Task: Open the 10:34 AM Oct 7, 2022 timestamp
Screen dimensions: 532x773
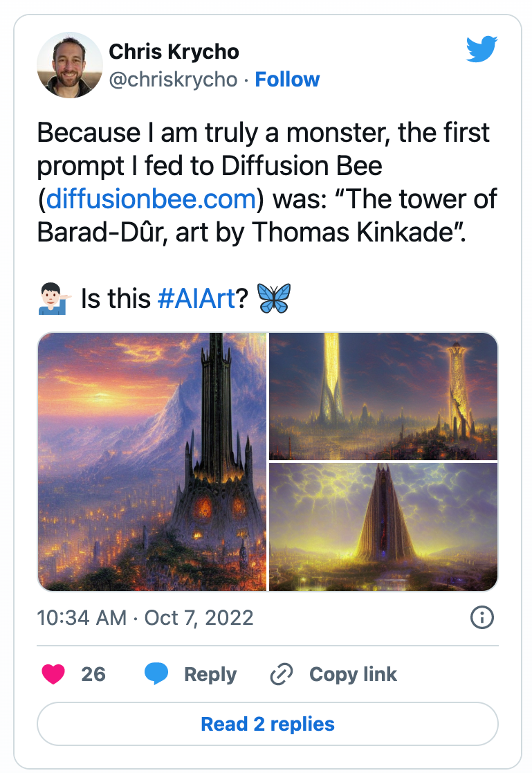Action: (x=145, y=618)
